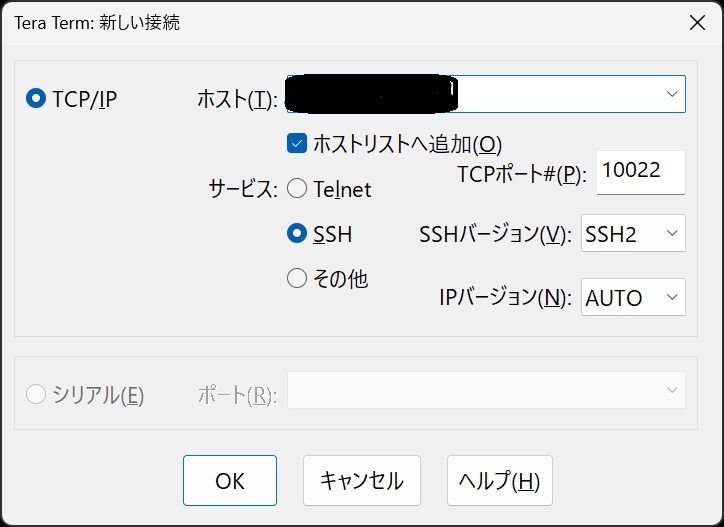Click the TCPポート#(P): label
The width and height of the screenshot is (724, 527).
521,174
